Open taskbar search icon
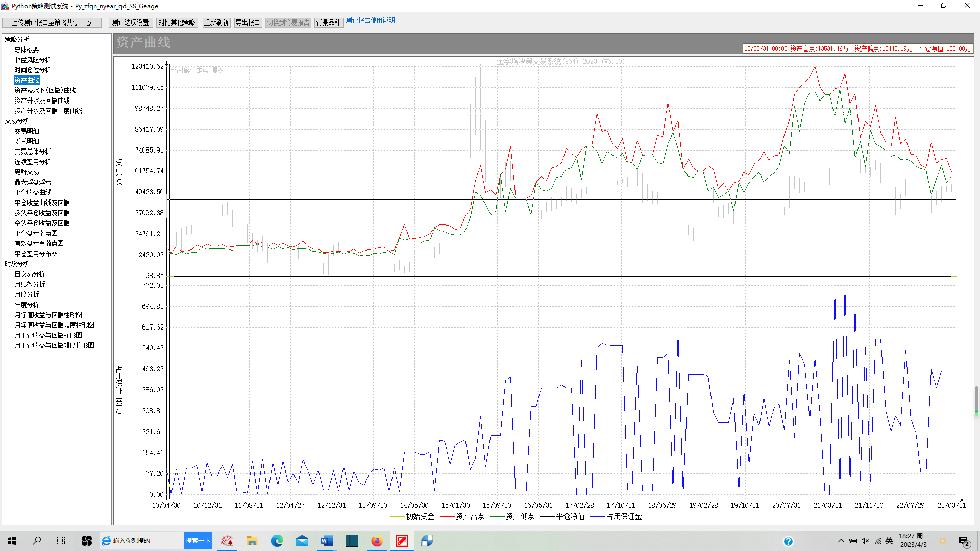Screen dimensions: 980x551 click(37, 541)
